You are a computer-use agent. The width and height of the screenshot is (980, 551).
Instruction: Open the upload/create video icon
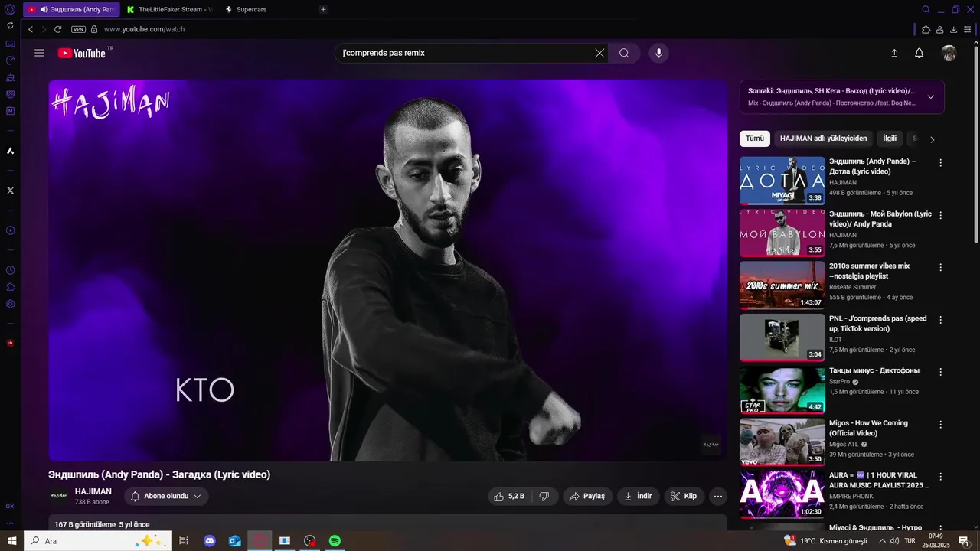[x=894, y=53]
